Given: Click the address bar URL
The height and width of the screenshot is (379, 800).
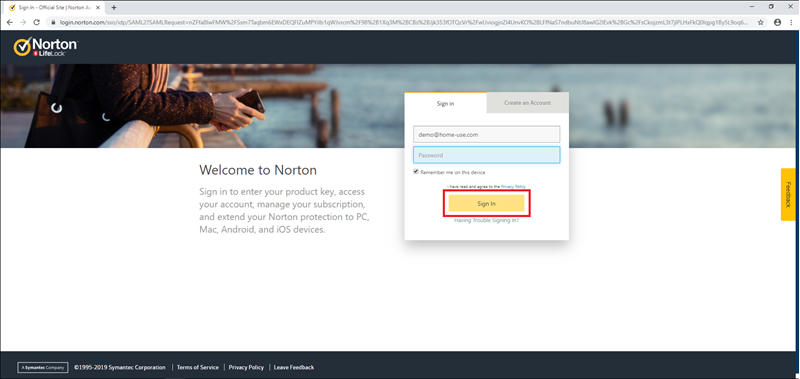Looking at the screenshot, I should 404,22.
